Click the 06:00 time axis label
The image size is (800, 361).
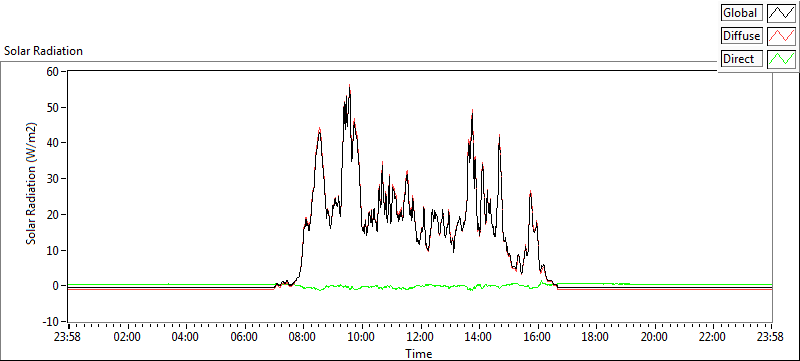[x=245, y=337]
